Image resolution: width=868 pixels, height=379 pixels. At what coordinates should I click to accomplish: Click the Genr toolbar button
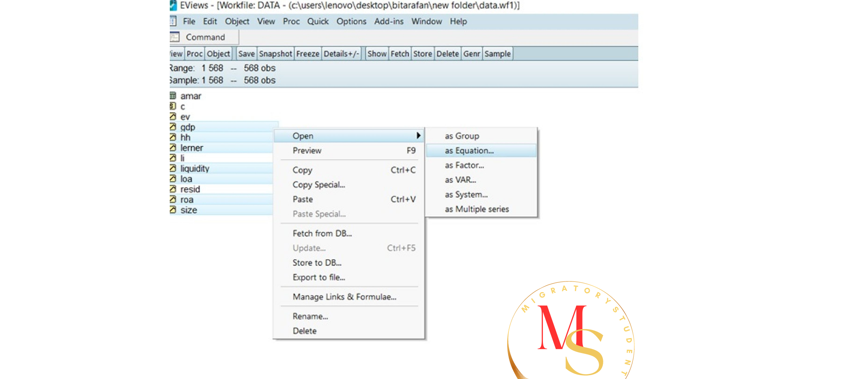471,54
